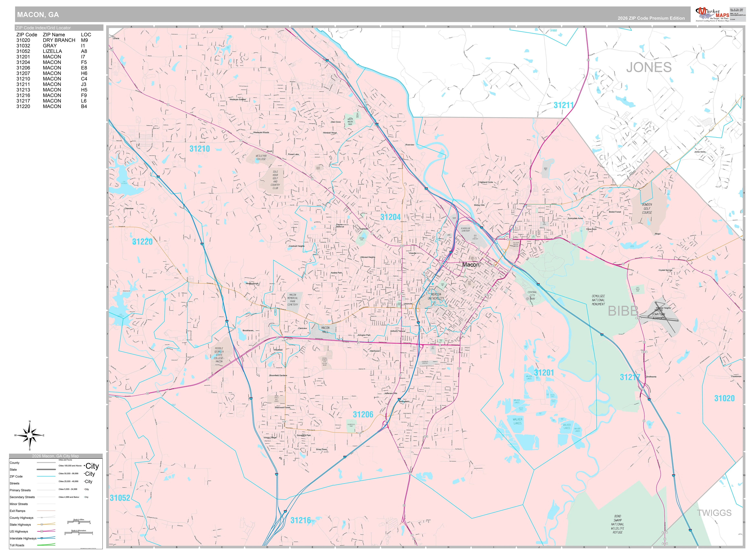
Task: Click ZIP code 31207 in the index
Action: pos(23,73)
